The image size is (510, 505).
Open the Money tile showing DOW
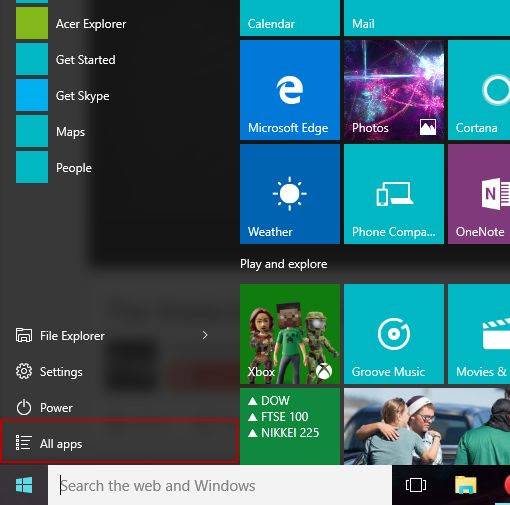coord(290,426)
